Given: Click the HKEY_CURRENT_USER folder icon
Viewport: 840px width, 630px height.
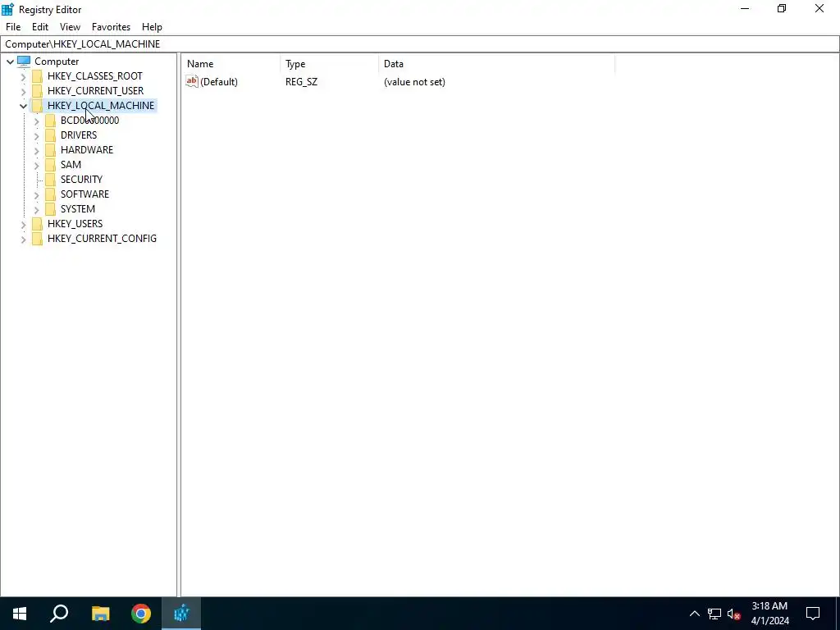Looking at the screenshot, I should [x=37, y=90].
